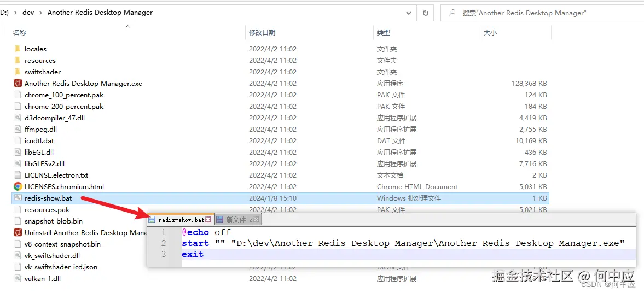Click the chrome_200_percent.pak file icon
The width and height of the screenshot is (644, 293).
[18, 106]
